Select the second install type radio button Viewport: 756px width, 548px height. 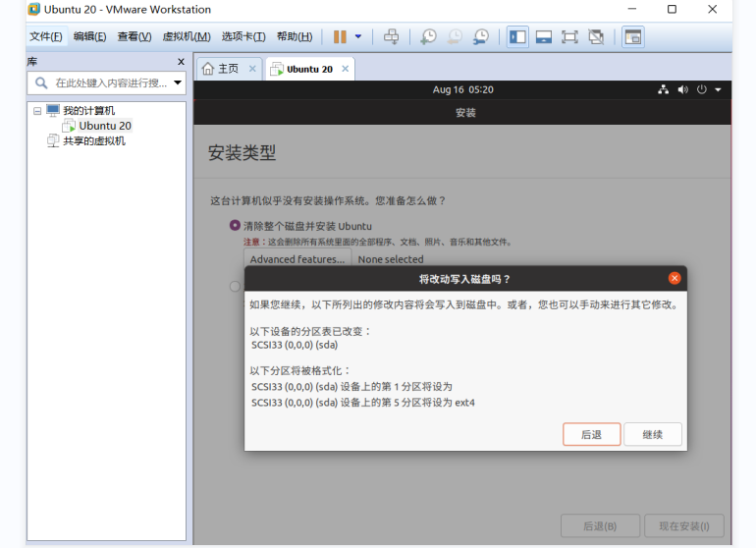pos(235,286)
